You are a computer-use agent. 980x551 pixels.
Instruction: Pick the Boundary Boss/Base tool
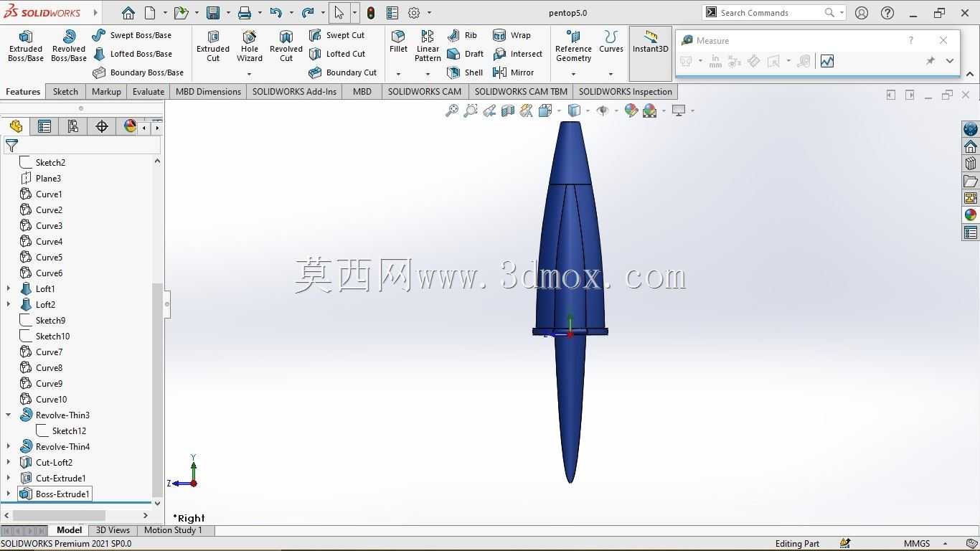pos(138,72)
